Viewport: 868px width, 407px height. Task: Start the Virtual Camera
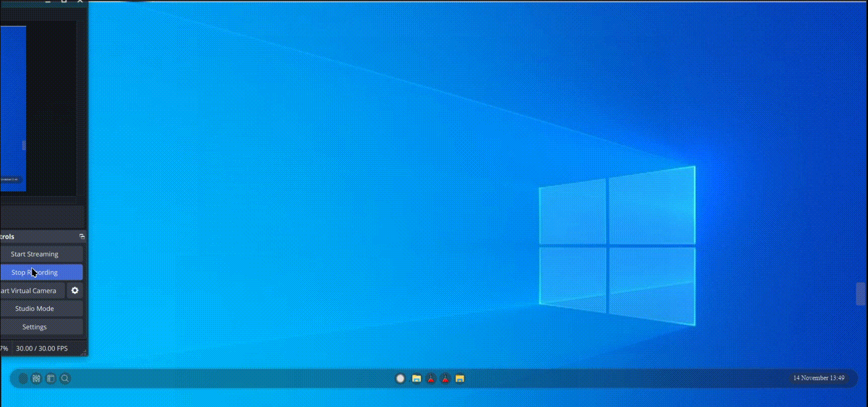point(30,291)
